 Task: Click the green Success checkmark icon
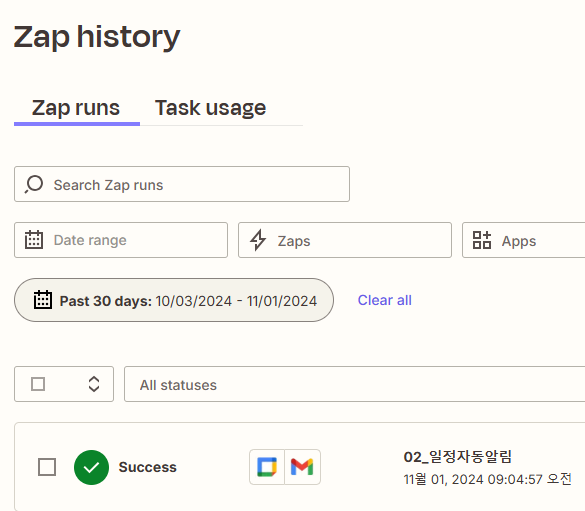tap(91, 467)
